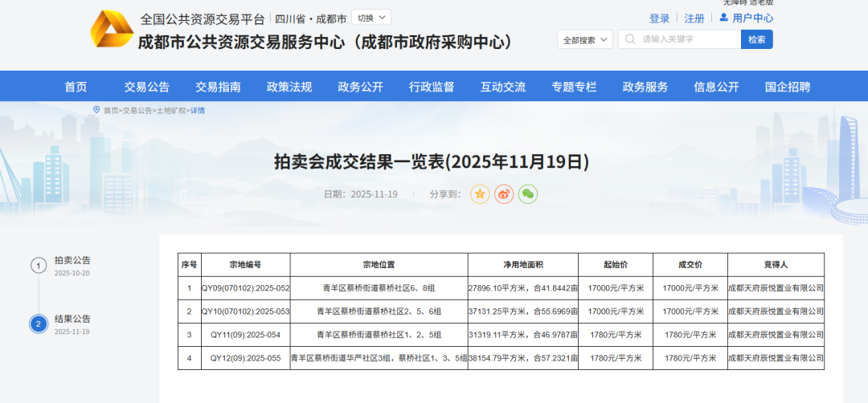Click the 登录 login link
Image resolution: width=868 pixels, height=403 pixels.
point(659,18)
